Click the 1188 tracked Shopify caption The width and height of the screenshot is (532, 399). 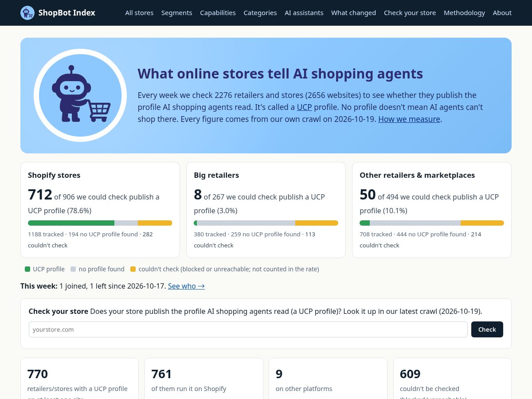(90, 239)
